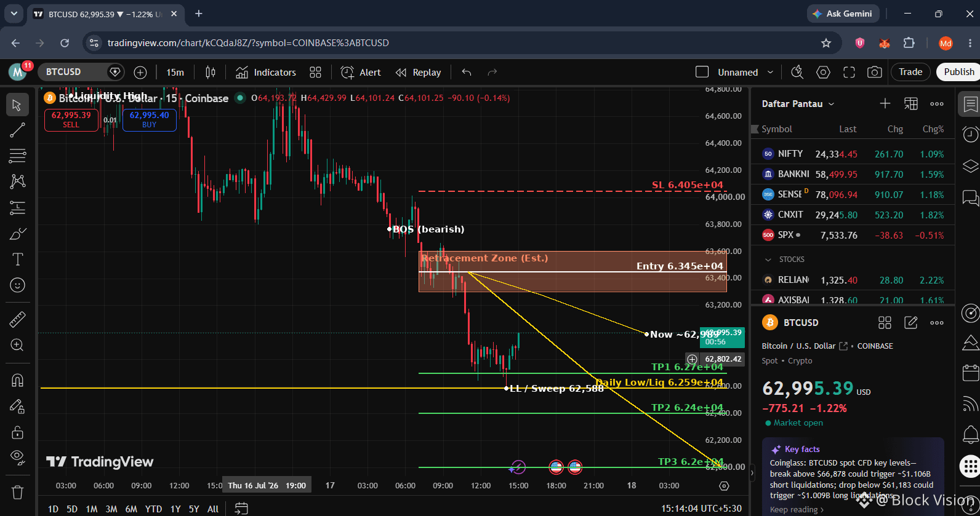Open advanced view of the watchlist

pyautogui.click(x=910, y=104)
